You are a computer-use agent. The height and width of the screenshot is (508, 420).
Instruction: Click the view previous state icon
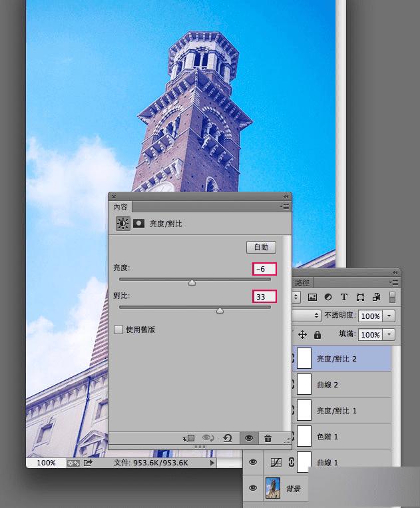[208, 438]
